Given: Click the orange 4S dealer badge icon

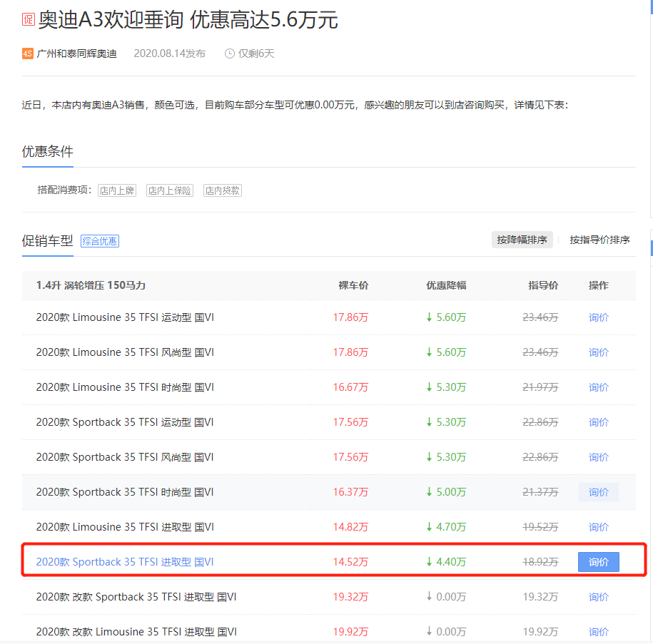Looking at the screenshot, I should point(28,53).
